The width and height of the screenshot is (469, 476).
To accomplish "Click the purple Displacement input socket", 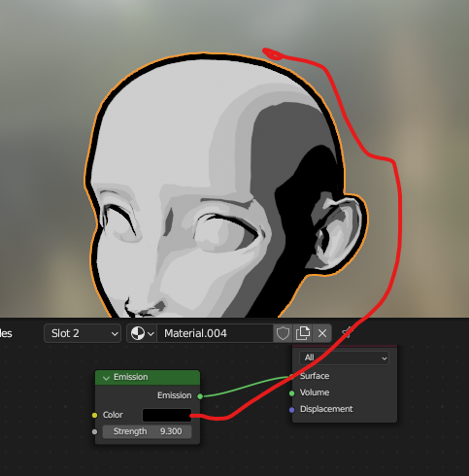I will (292, 410).
